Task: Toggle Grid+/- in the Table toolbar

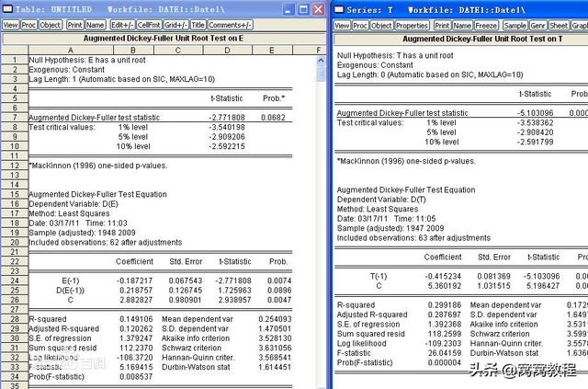Action: coord(175,25)
